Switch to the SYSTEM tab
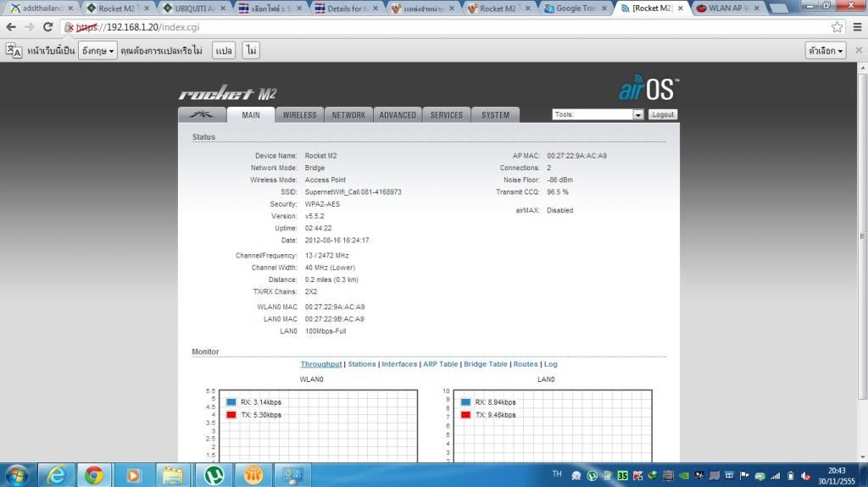This screenshot has height=487, width=868. pos(495,114)
